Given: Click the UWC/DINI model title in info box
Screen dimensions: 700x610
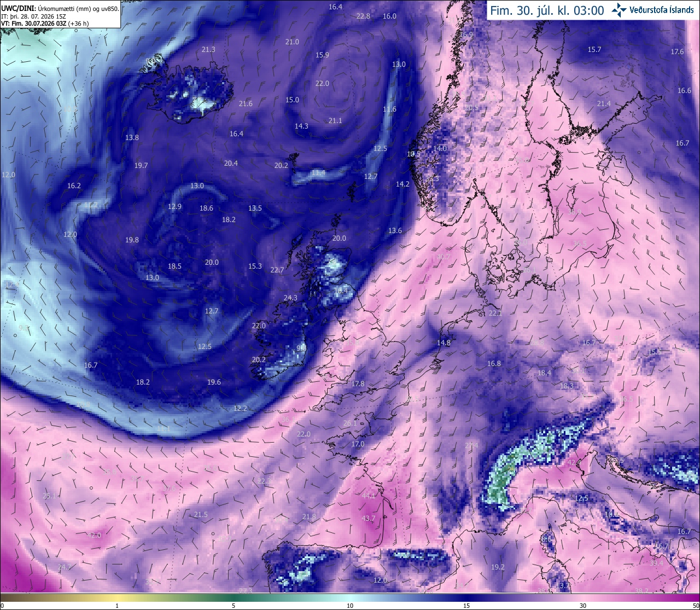Looking at the screenshot, I should coord(18,9).
